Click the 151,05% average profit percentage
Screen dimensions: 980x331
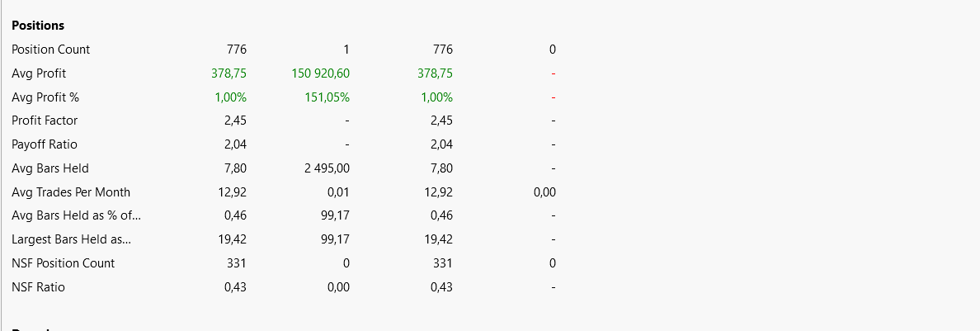coord(329,97)
